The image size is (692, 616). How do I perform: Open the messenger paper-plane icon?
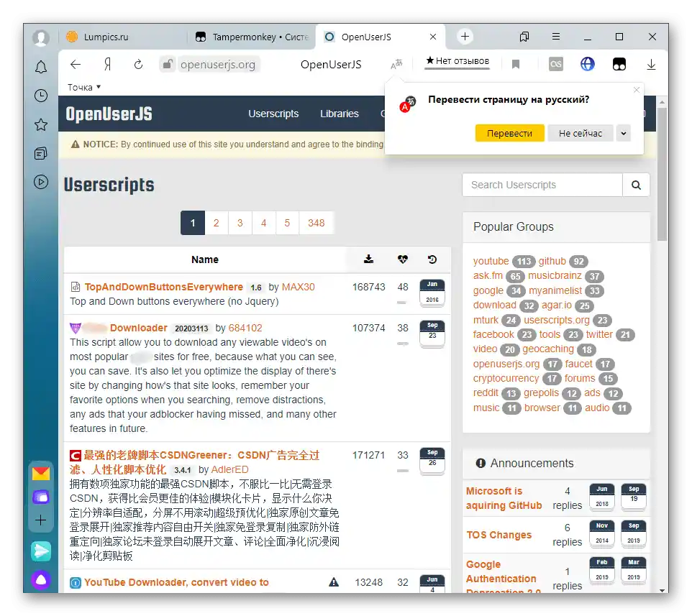[x=41, y=551]
